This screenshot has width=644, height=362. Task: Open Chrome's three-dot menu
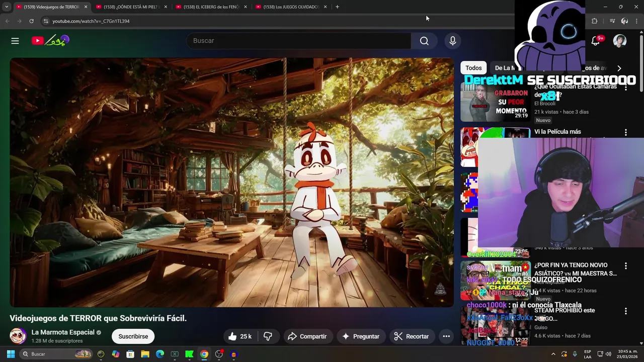637,21
